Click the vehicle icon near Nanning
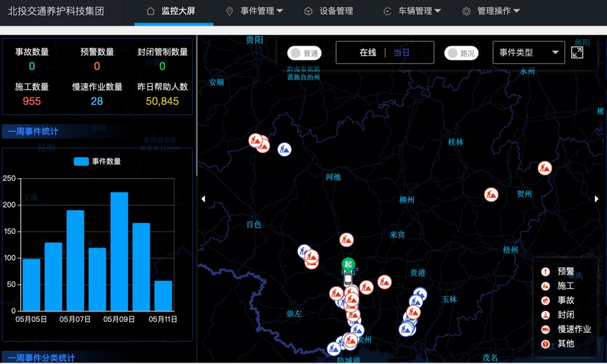The width and height of the screenshot is (607, 364). tap(348, 279)
